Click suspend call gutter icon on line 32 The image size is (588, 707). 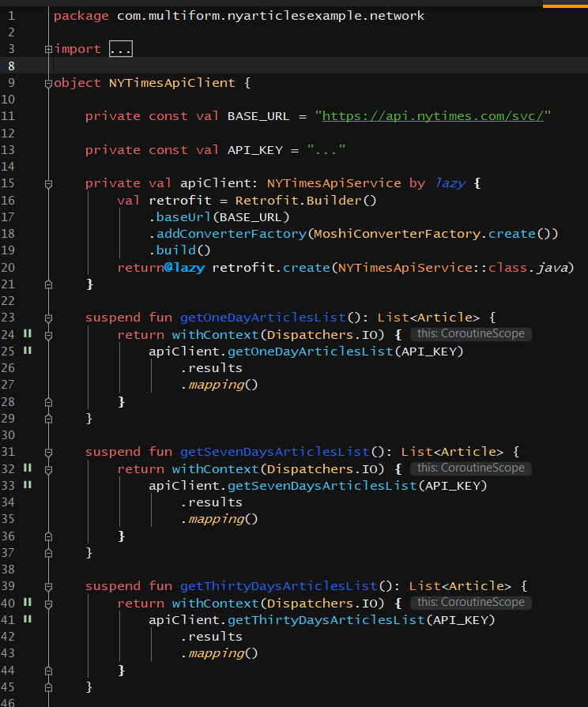click(x=28, y=468)
